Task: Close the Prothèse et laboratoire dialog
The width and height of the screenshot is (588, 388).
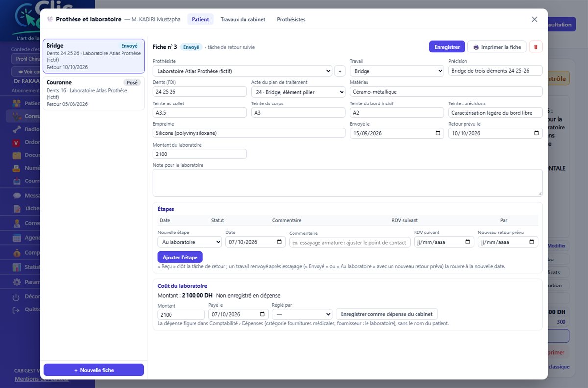Action: coord(534,19)
